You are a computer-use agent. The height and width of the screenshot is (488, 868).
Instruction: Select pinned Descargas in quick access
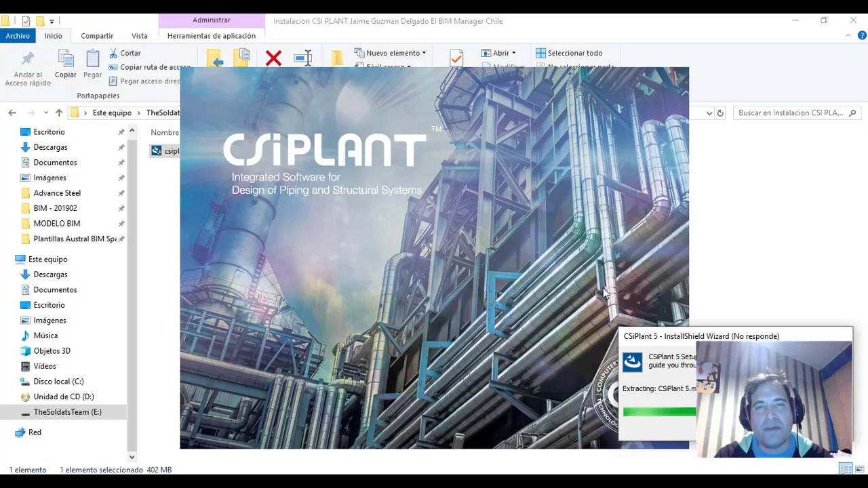tap(50, 147)
